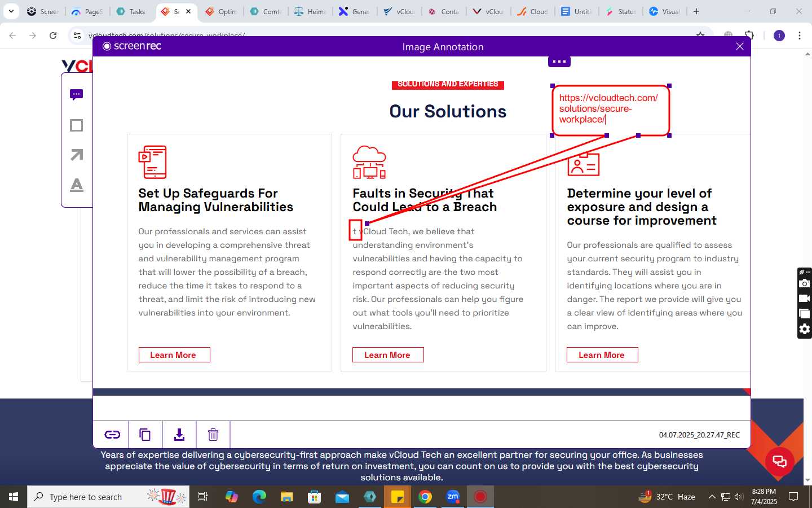Open Task View on taskbar

(203, 497)
